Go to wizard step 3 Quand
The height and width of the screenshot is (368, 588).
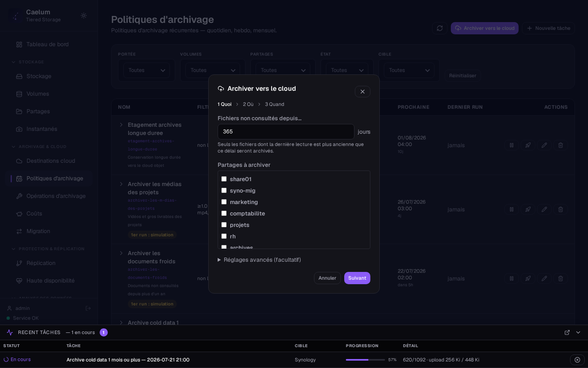click(x=274, y=104)
